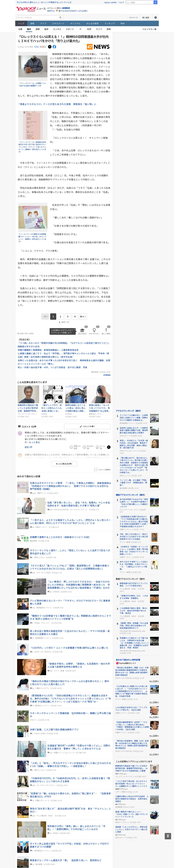Click the ヘルプ header link
This screenshot has height=868, width=174.
click(121, 2)
